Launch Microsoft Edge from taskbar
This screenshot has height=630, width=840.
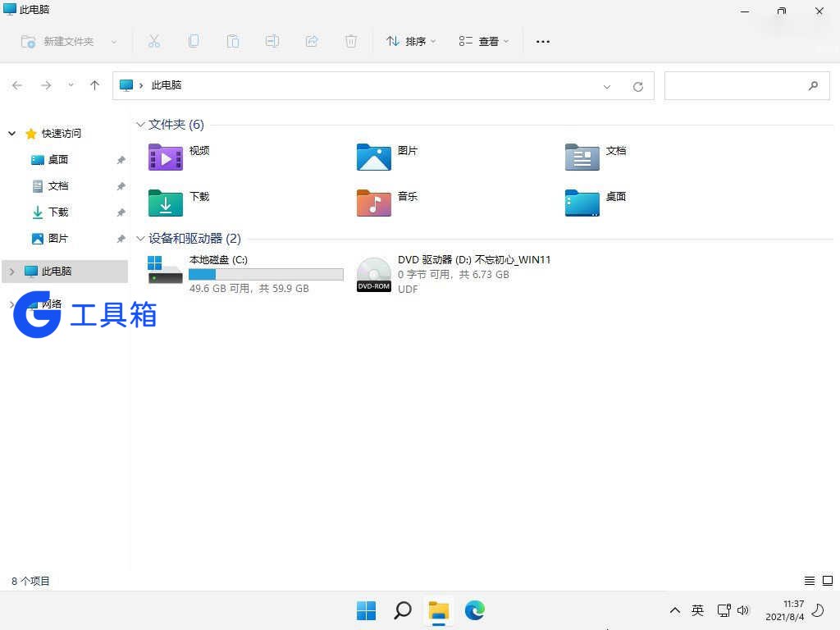coord(475,610)
